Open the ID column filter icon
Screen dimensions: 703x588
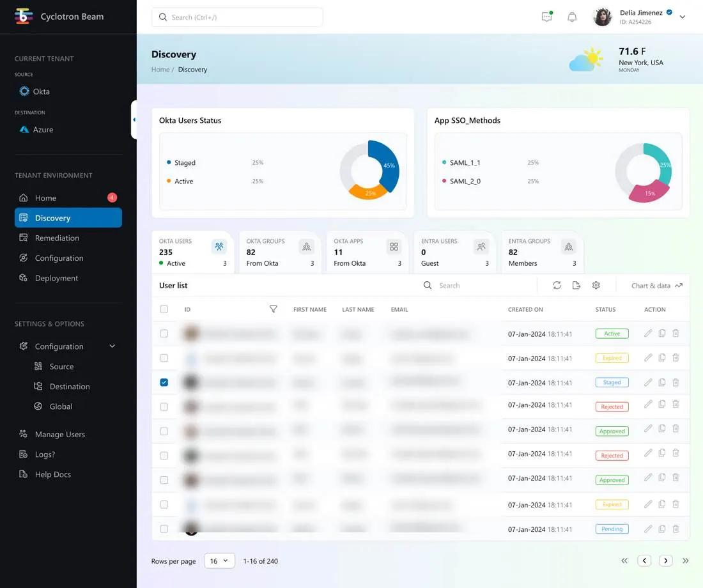click(x=273, y=309)
